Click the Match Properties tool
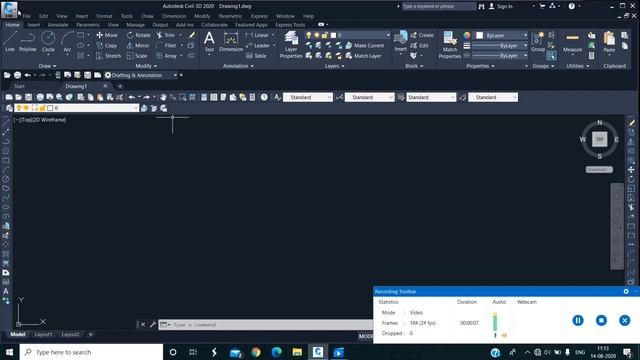Image resolution: width=640 pixels, height=360 pixels. (x=449, y=45)
